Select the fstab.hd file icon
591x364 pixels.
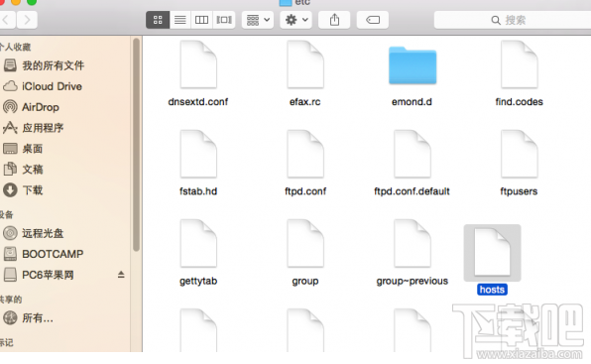pos(198,154)
